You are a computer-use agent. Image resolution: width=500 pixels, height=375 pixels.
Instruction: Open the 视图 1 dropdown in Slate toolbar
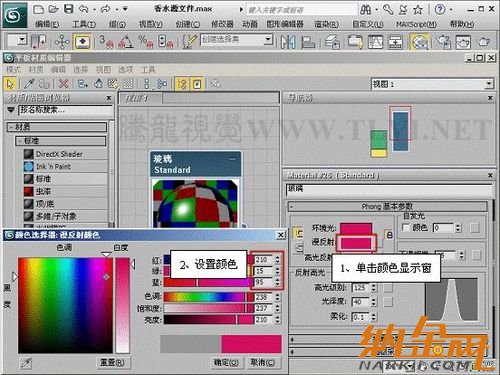coord(489,84)
